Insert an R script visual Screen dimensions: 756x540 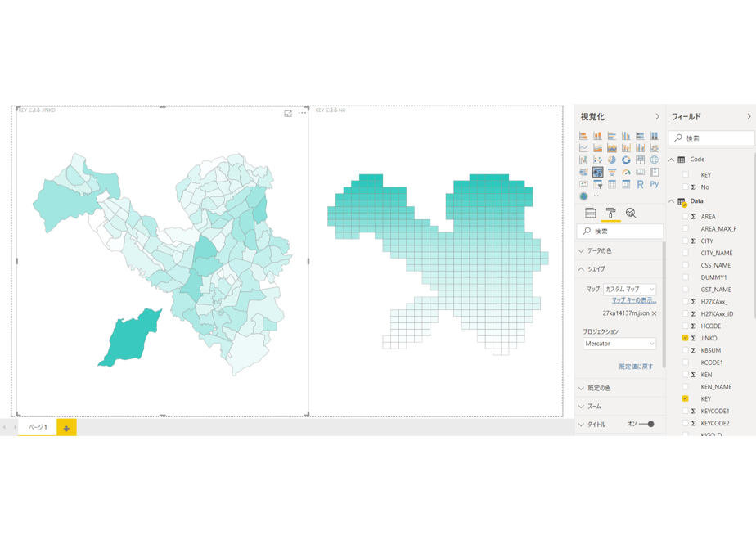640,184
